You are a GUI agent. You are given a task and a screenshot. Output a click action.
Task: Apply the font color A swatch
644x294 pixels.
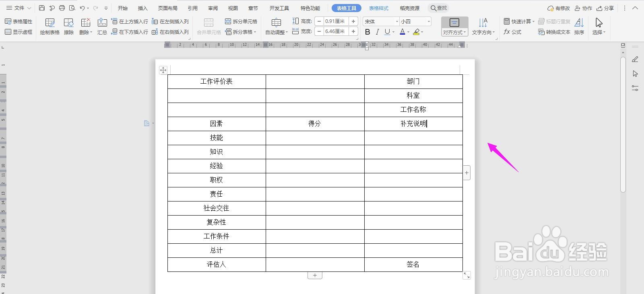tap(402, 32)
